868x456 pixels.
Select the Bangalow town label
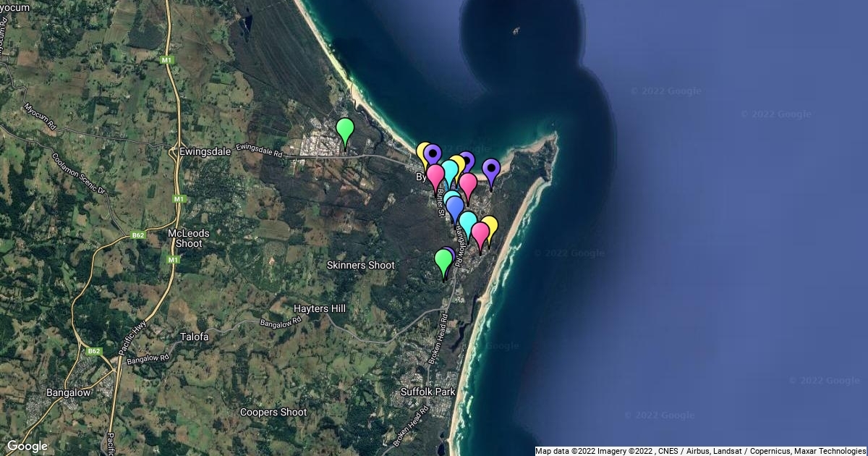(68, 392)
